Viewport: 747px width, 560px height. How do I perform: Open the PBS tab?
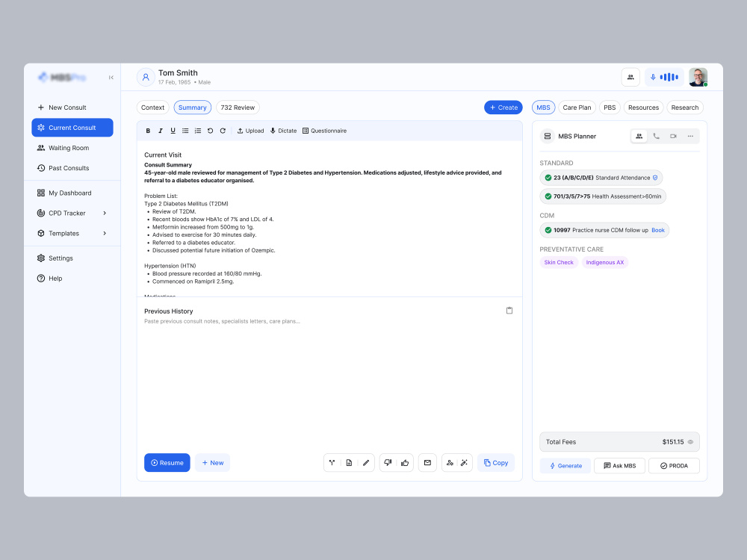point(610,108)
